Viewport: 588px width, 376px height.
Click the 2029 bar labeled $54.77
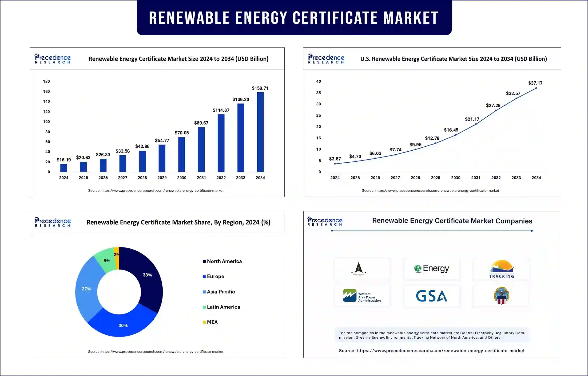click(162, 158)
